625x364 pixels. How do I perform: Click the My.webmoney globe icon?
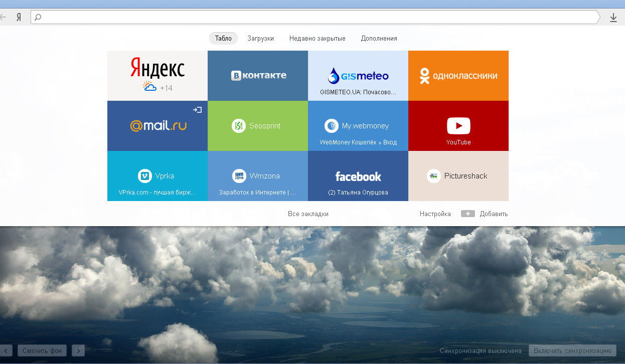332,126
